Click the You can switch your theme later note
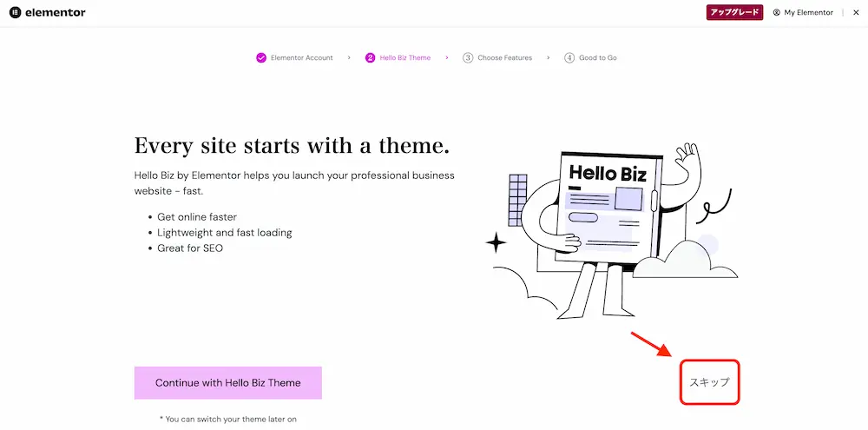This screenshot has height=430, width=868. (228, 419)
